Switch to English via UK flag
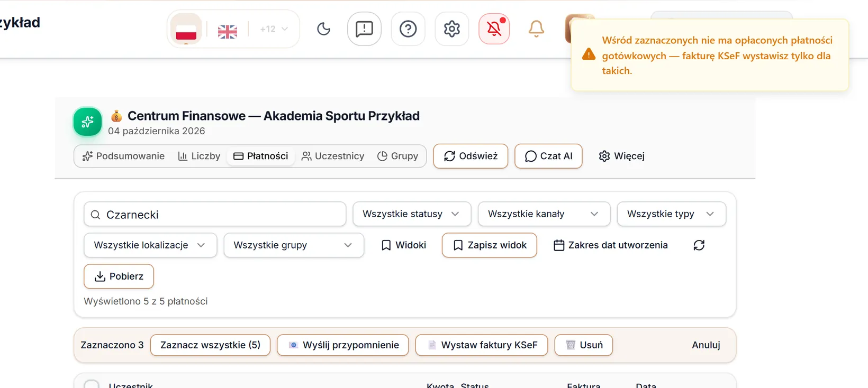Image resolution: width=868 pixels, height=388 pixels. (x=228, y=32)
